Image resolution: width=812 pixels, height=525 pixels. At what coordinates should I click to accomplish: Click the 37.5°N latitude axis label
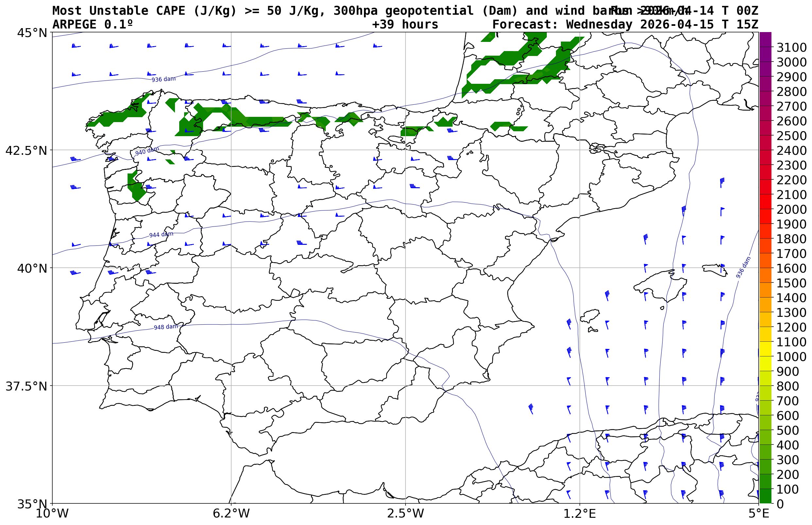(26, 387)
